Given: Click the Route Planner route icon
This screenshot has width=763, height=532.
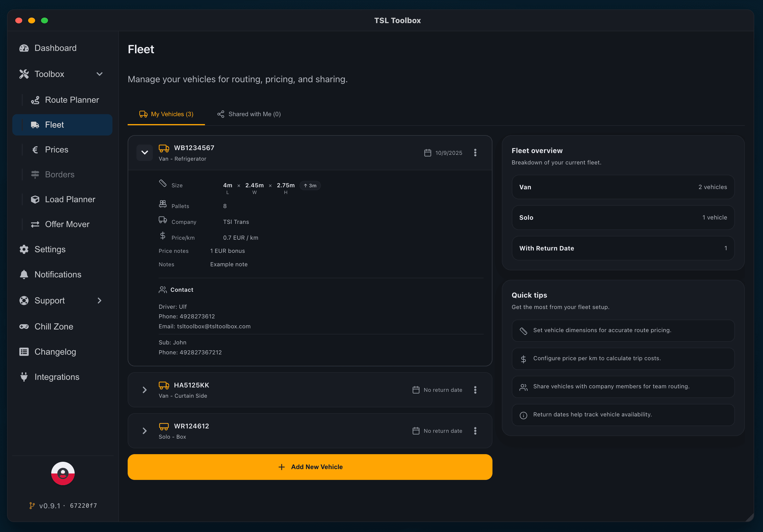Looking at the screenshot, I should pos(35,100).
